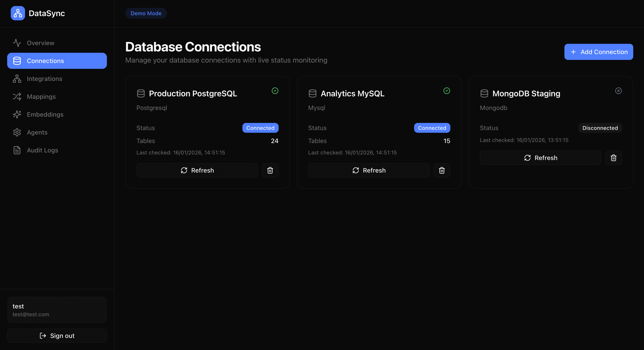Click database icon beside MongoDB Staging title
The width and height of the screenshot is (644, 350).
tap(484, 93)
